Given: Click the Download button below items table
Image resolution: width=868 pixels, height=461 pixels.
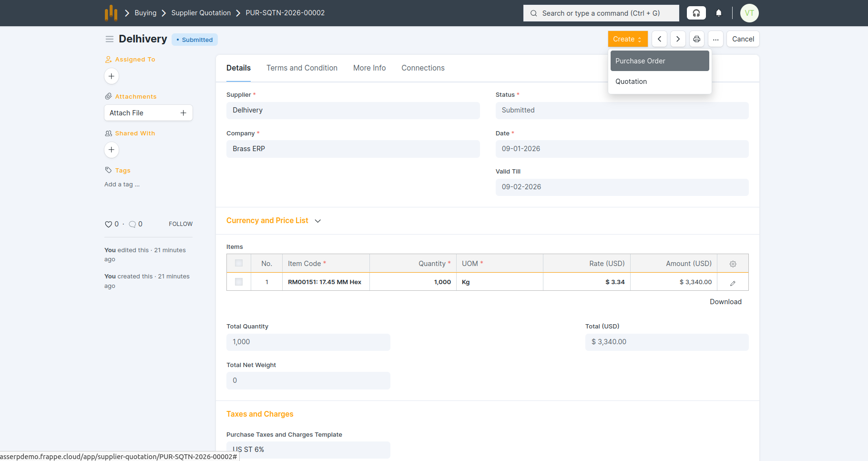Looking at the screenshot, I should coord(725,302).
